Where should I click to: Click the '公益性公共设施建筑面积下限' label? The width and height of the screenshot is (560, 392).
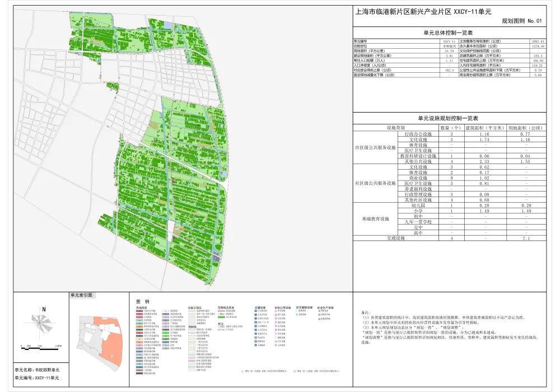489,71
